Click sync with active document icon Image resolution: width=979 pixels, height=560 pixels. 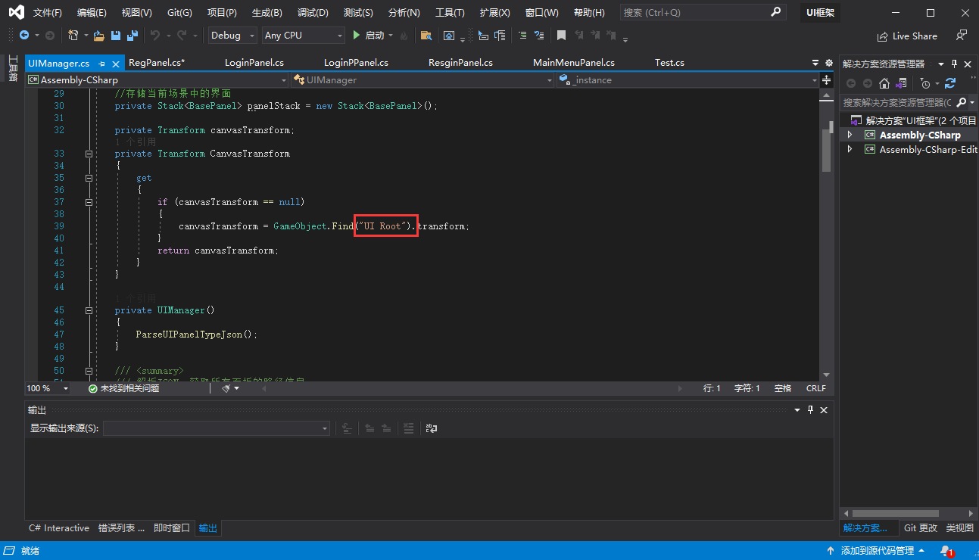(x=950, y=83)
